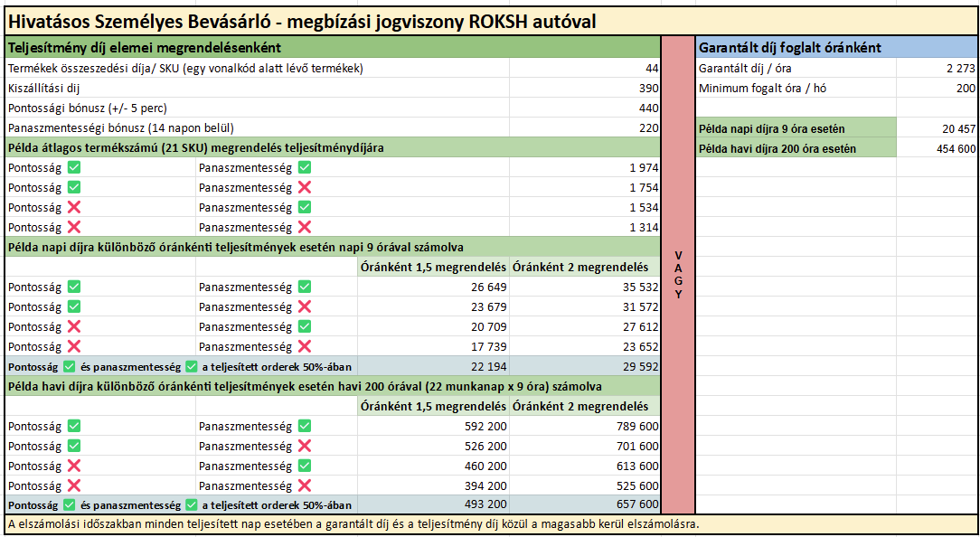
Task: Select red X beside Pontosság in 1 314 row
Action: click(x=74, y=227)
